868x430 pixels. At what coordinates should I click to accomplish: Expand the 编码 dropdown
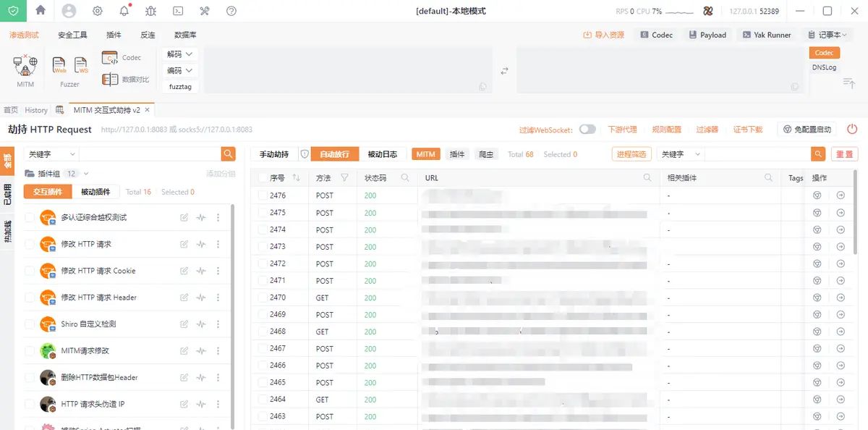coord(180,71)
